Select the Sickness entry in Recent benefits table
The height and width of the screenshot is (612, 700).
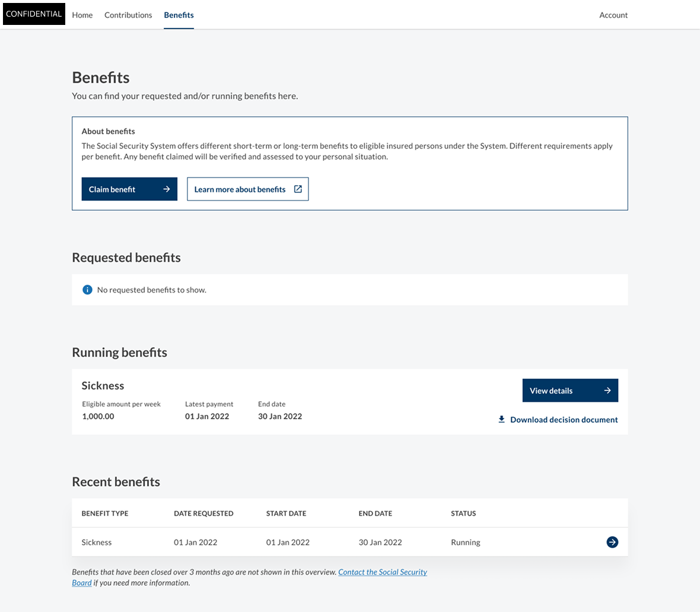[97, 543]
